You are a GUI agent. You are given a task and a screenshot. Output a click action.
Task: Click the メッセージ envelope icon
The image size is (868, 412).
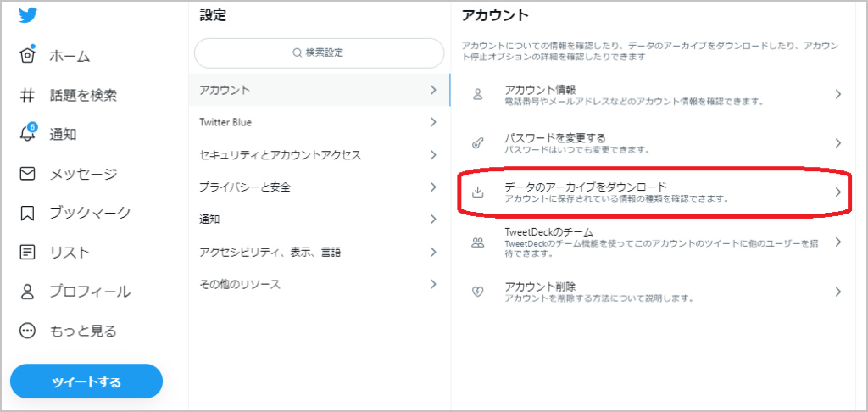(28, 174)
